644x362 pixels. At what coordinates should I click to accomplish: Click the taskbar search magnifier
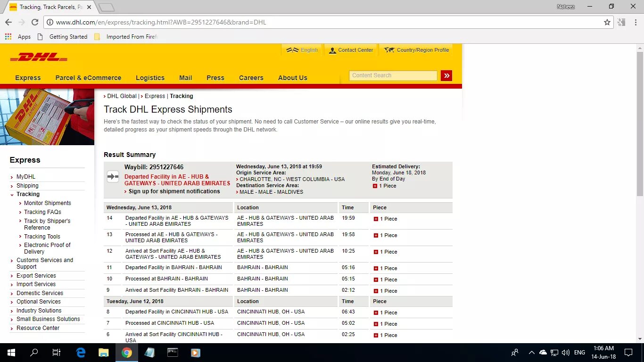click(x=34, y=352)
